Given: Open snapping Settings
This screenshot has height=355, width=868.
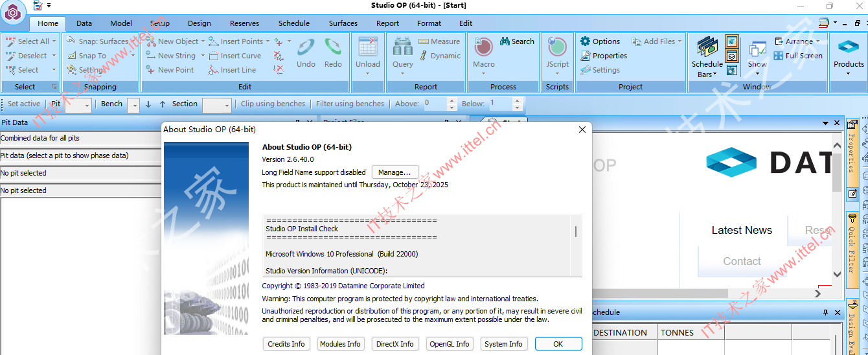Looking at the screenshot, I should click(x=87, y=70).
